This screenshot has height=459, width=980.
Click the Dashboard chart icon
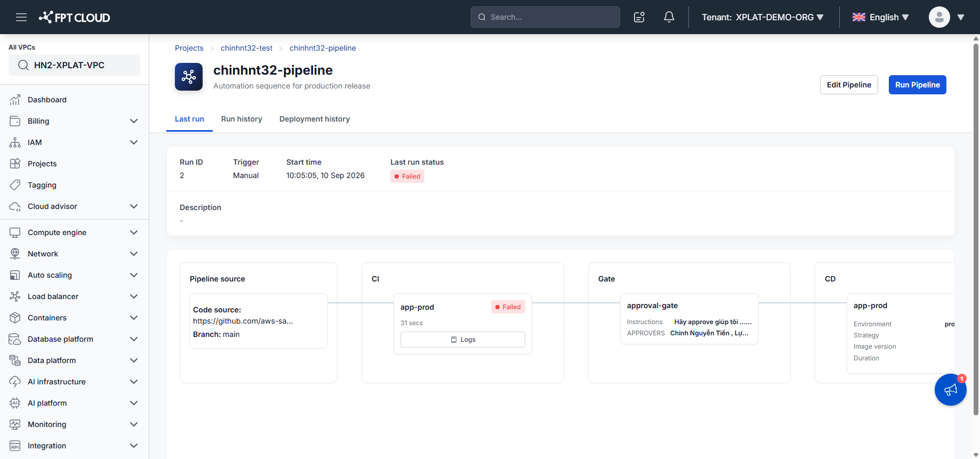[x=15, y=100]
